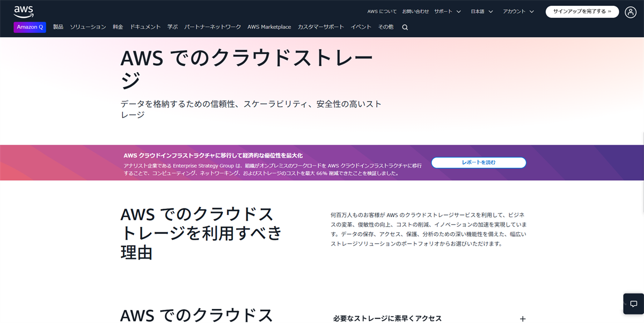Open the ドキュメント menu
The width and height of the screenshot is (644, 323).
145,27
